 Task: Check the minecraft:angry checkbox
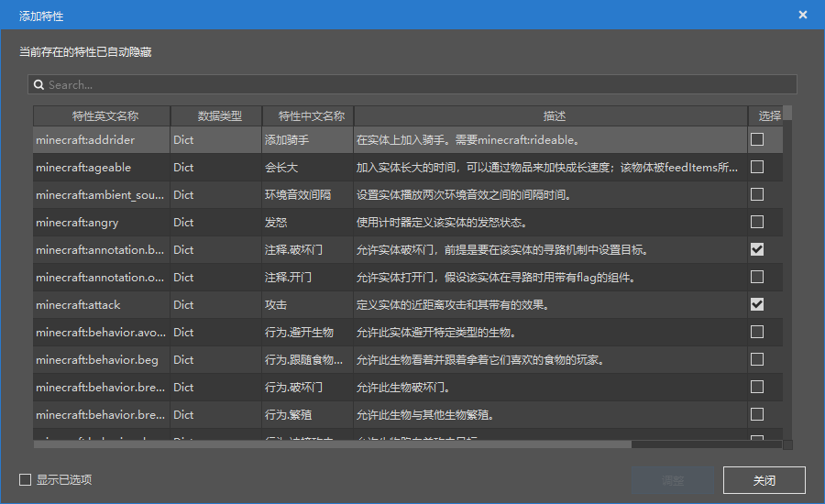(x=757, y=222)
